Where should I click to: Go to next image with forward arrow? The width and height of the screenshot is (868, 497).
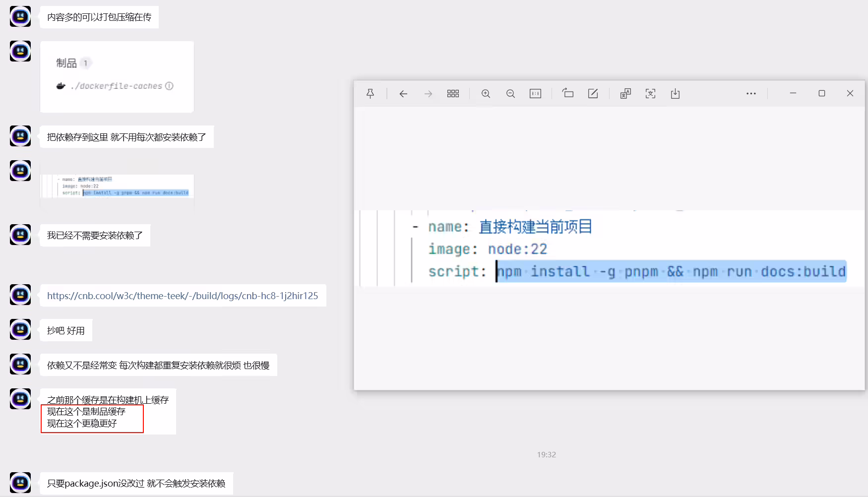(428, 93)
